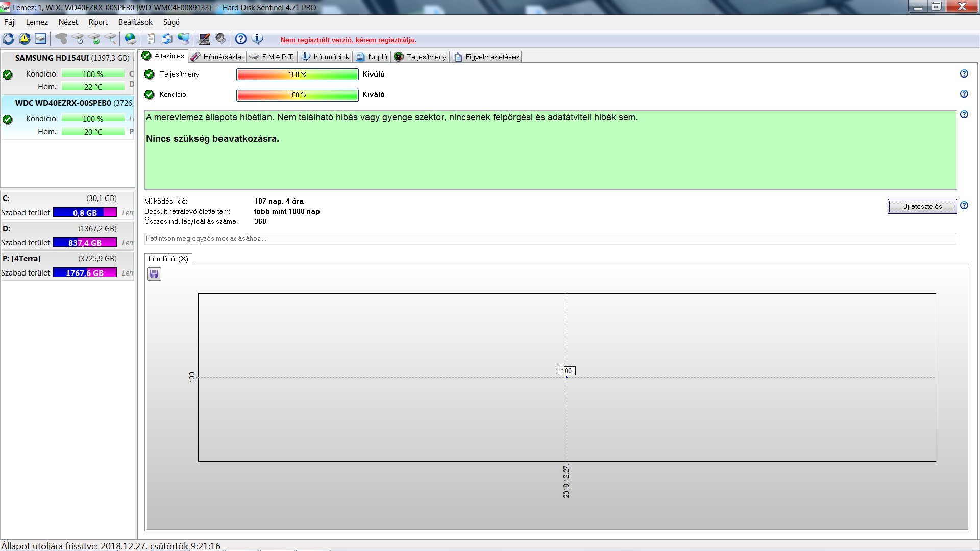Open the Beállítások menu
Viewport: 980px width, 551px height.
pyautogui.click(x=135, y=22)
